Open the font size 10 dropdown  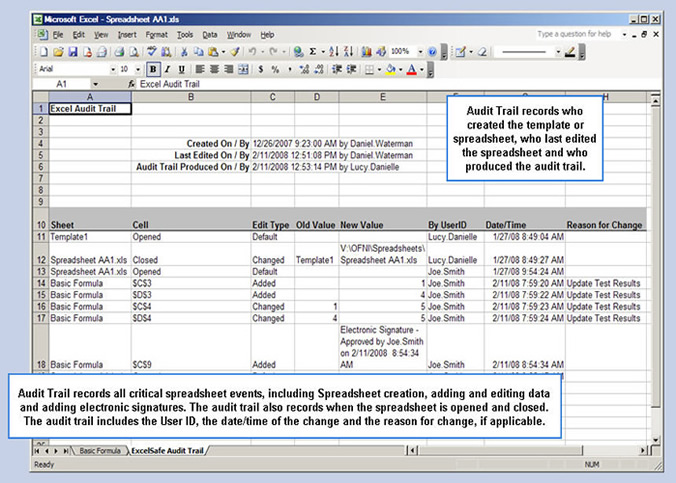[138, 69]
